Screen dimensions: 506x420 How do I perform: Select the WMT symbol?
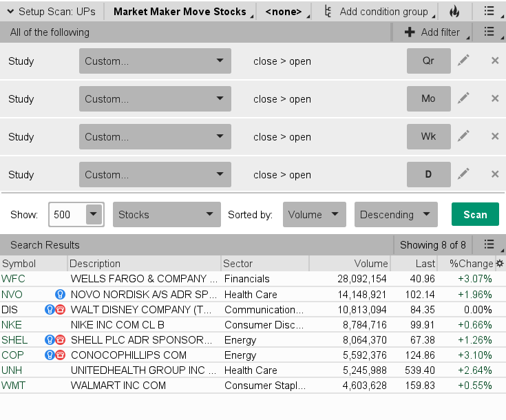coord(13,386)
